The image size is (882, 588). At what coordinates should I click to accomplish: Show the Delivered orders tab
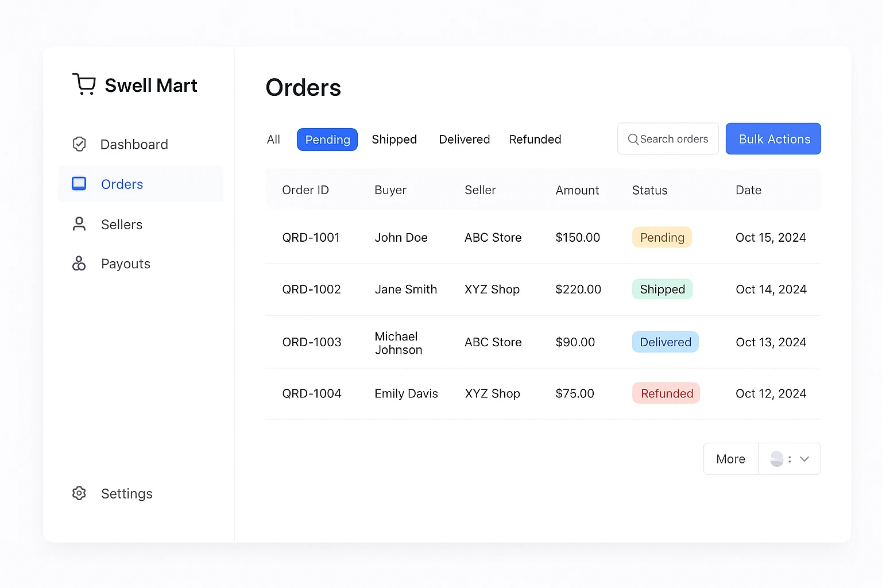click(465, 140)
